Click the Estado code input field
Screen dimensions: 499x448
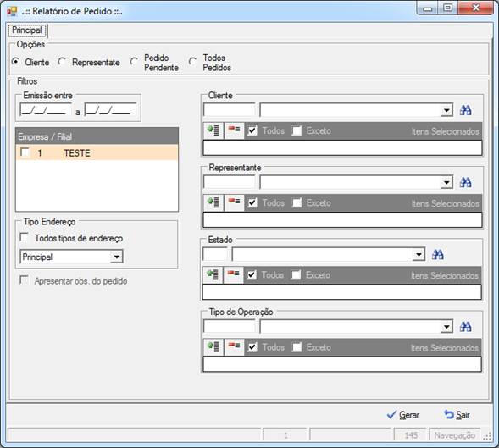click(x=215, y=255)
